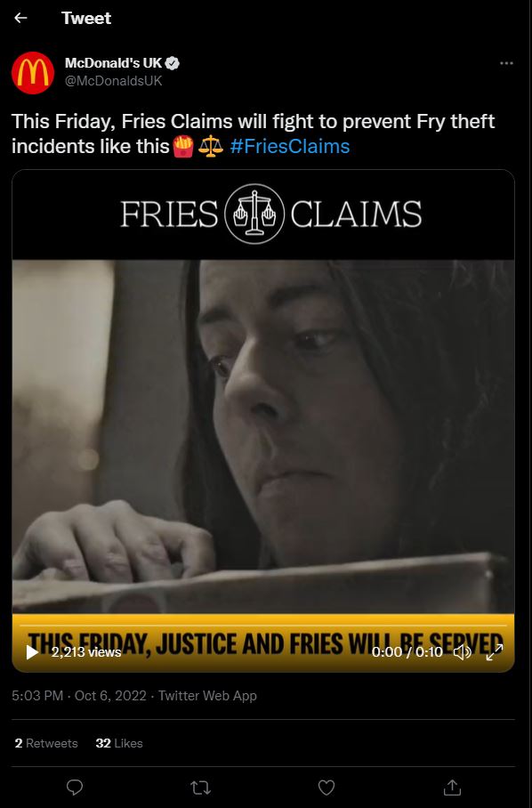View the 32 Likes list
The height and width of the screenshot is (808, 532).
119,743
